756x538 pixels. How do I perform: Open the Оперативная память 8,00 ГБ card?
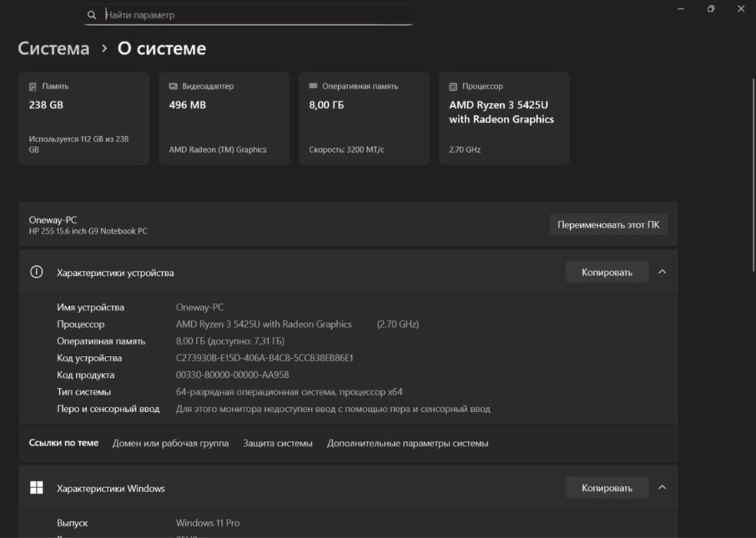click(x=364, y=118)
